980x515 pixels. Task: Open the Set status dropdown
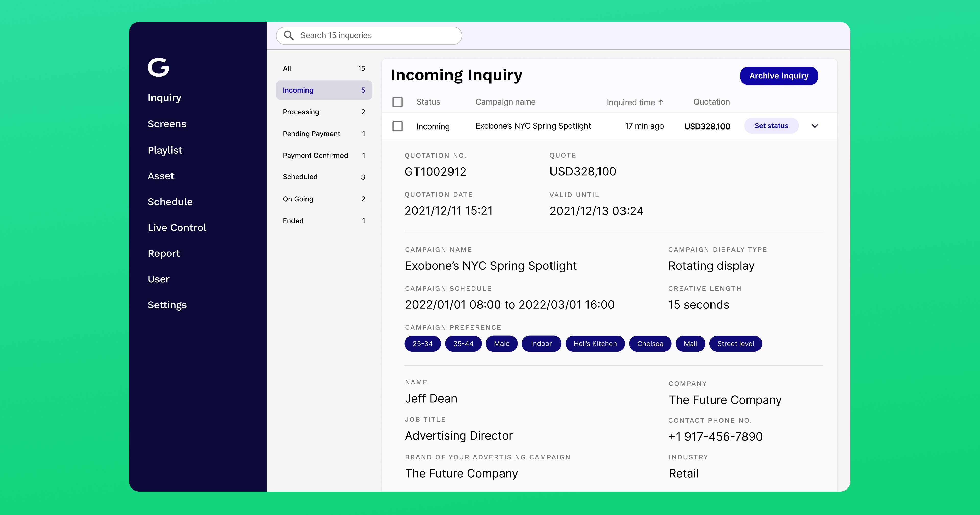click(771, 126)
